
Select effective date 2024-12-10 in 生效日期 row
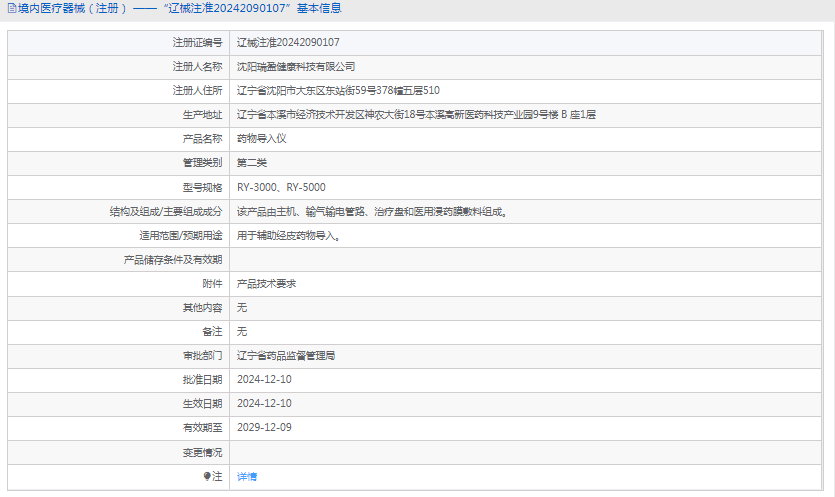[264, 404]
